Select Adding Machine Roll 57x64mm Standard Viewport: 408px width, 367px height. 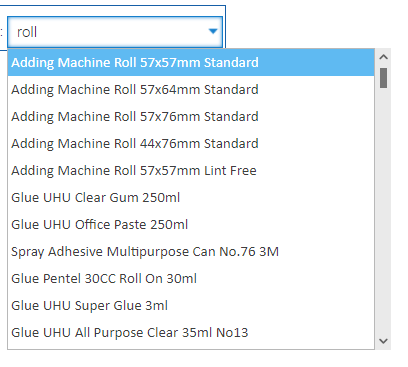pos(191,89)
